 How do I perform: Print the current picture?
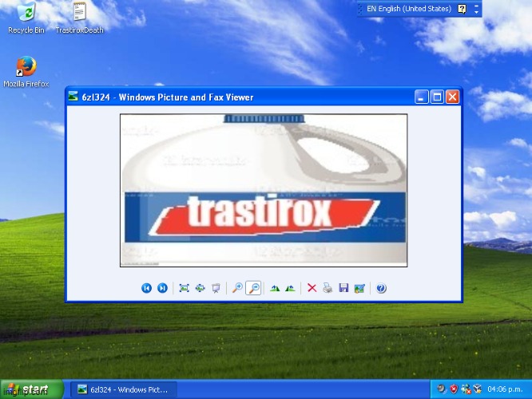click(328, 288)
